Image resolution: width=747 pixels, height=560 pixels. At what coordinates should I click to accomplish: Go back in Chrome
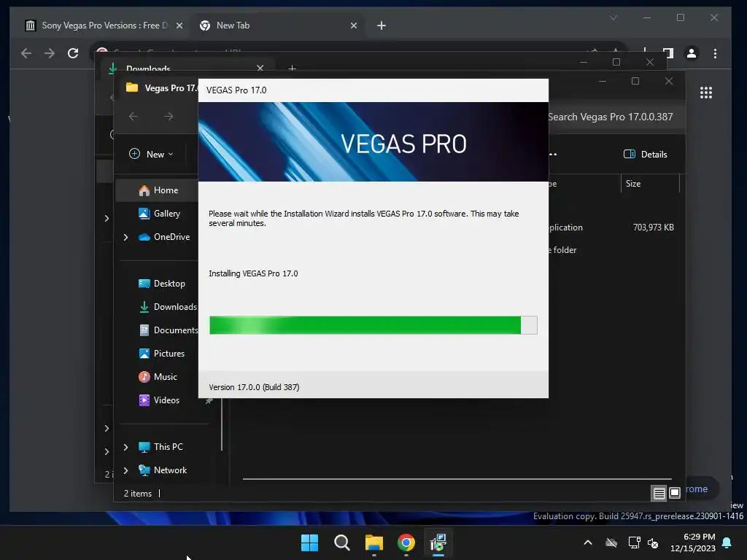26,53
